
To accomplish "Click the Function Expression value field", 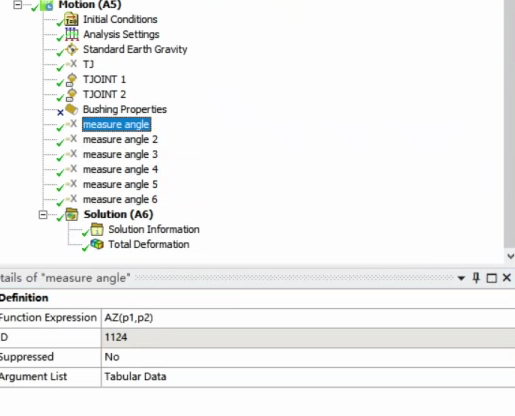I will 308,318.
